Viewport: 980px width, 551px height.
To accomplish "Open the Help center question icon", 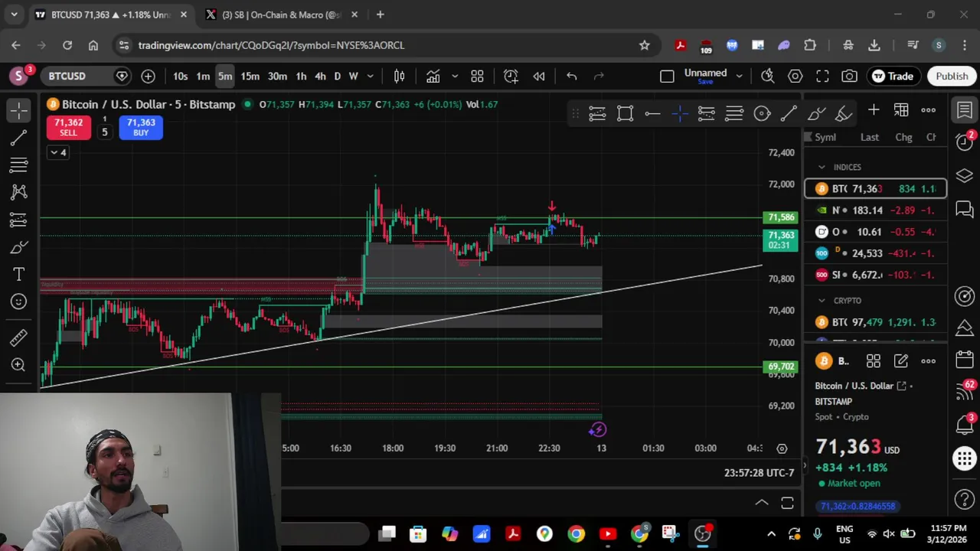I will tap(965, 500).
